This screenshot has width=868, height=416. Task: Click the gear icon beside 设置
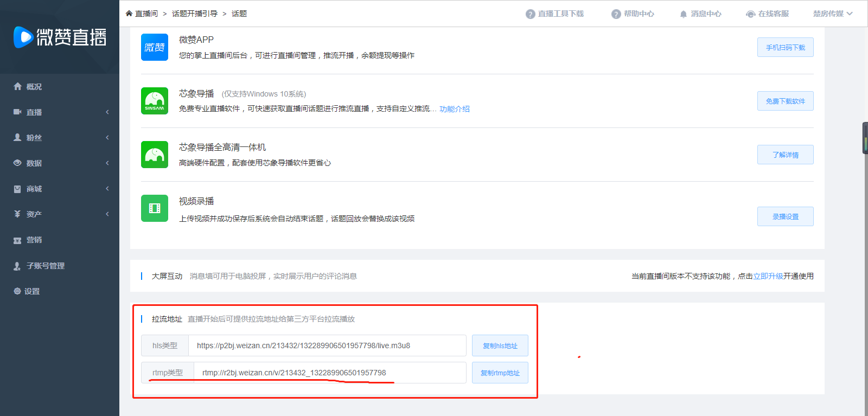(17, 291)
